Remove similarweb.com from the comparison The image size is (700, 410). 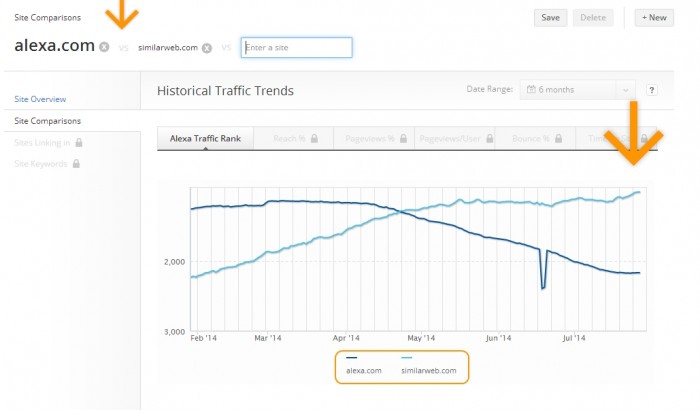coord(207,47)
